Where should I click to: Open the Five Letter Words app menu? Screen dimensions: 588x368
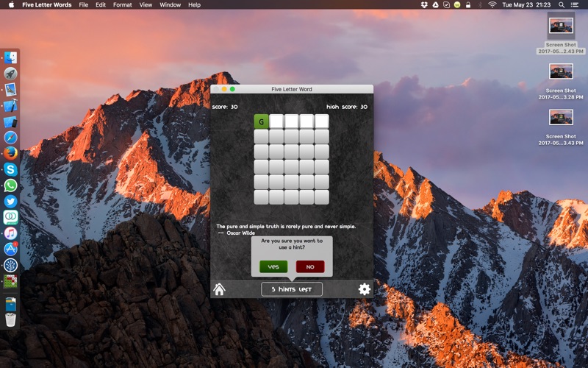click(47, 5)
